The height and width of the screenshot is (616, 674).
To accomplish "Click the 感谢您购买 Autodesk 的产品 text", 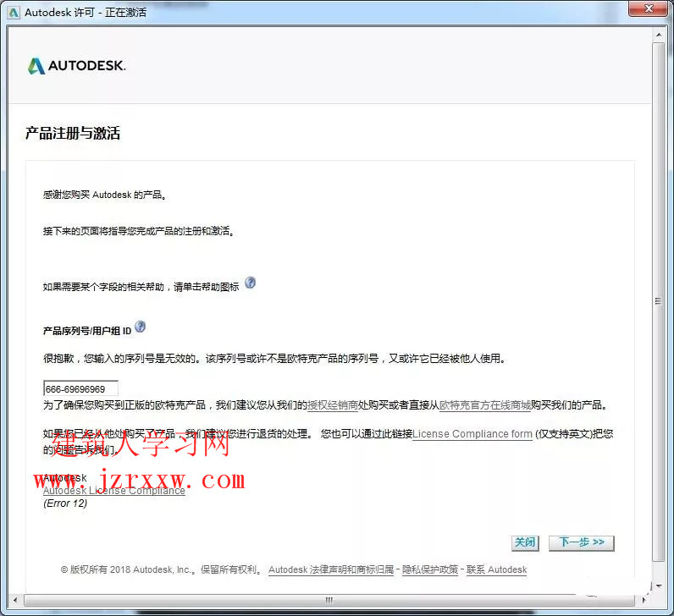I will (104, 195).
